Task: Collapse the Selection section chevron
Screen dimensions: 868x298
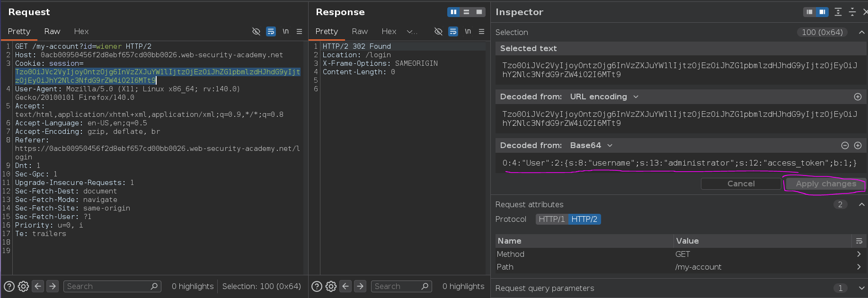Action: coord(861,32)
